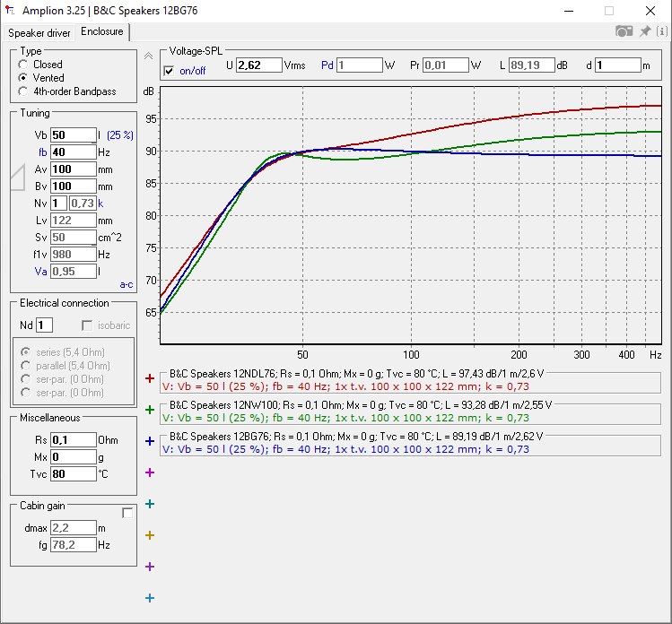The height and width of the screenshot is (624, 672).
Task: Click the Nd driver count field
Action: 45,325
